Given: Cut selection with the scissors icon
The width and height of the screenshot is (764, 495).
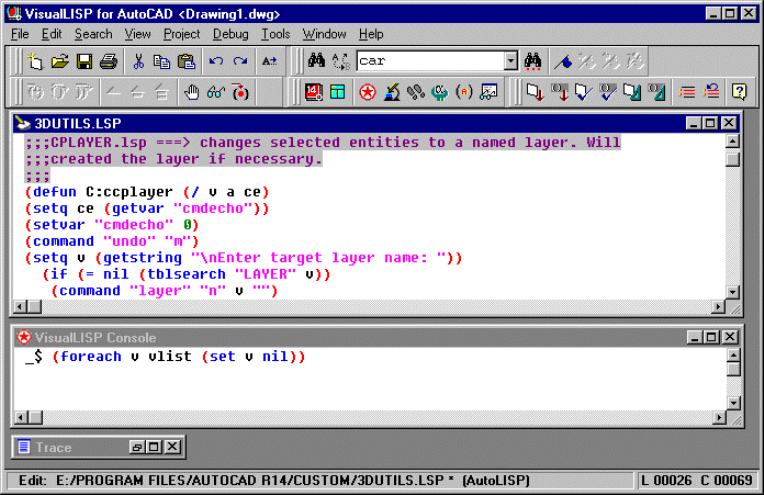Looking at the screenshot, I should click(138, 61).
